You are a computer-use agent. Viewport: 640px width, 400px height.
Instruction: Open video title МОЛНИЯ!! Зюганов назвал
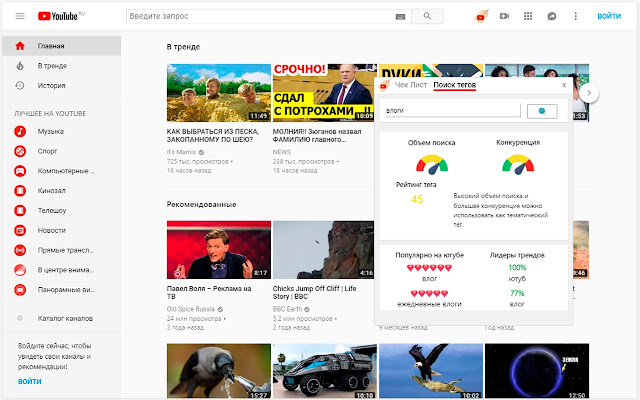pos(317,135)
